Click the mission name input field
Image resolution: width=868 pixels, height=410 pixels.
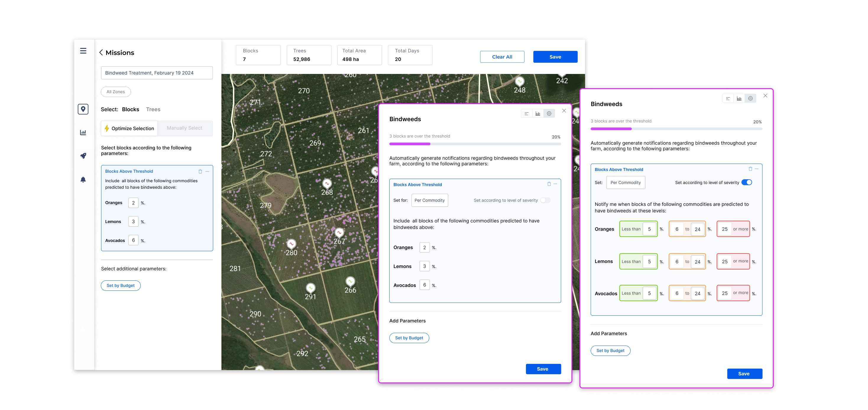(157, 73)
